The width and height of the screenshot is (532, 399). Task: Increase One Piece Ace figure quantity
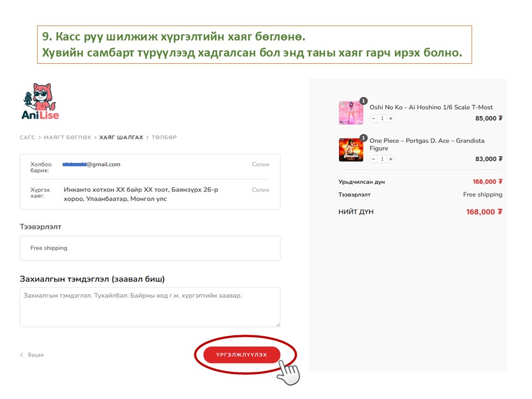coord(390,159)
